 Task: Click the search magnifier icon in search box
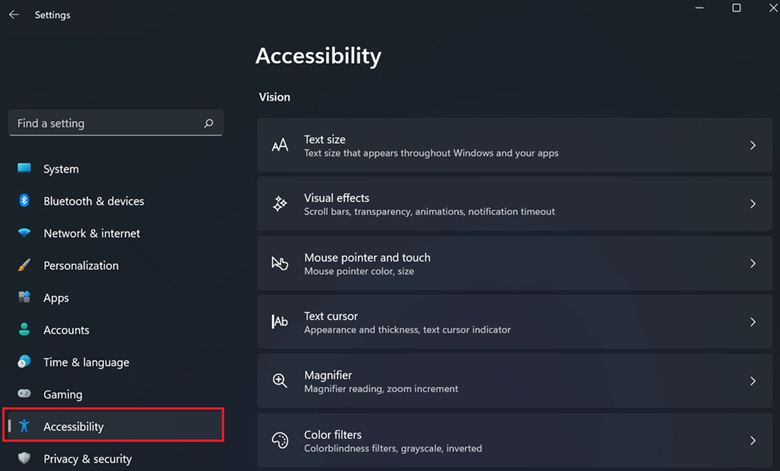click(208, 124)
